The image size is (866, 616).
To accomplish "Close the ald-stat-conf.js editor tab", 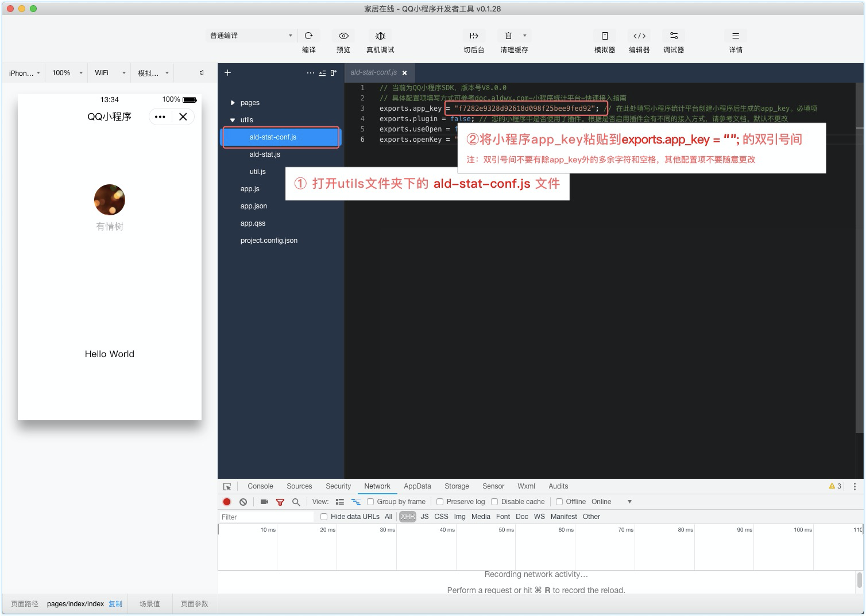I will 404,73.
